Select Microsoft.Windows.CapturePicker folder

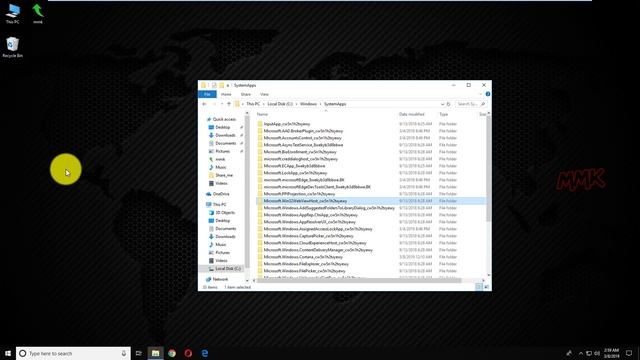[309, 236]
